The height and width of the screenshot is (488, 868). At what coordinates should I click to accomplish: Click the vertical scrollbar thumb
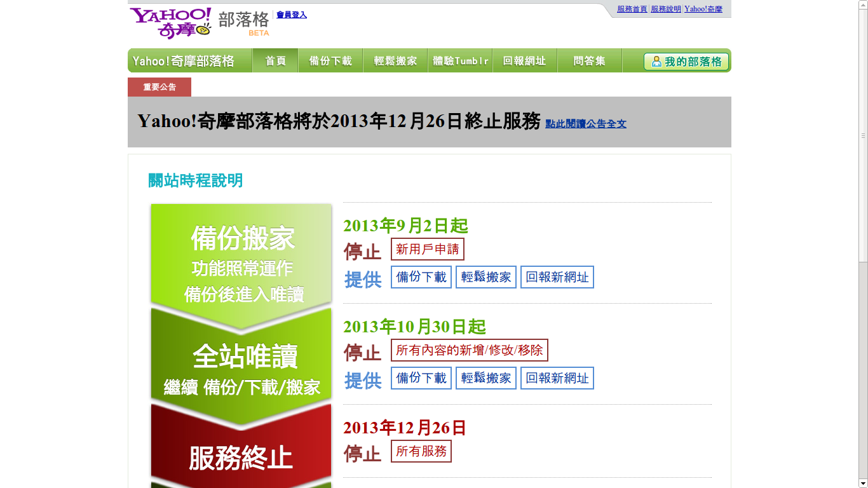pyautogui.click(x=863, y=135)
